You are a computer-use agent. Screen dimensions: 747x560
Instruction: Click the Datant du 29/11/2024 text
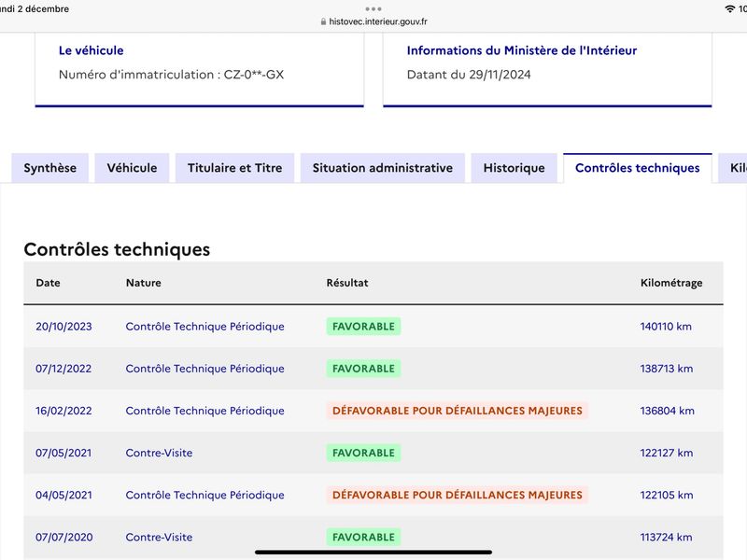469,75
